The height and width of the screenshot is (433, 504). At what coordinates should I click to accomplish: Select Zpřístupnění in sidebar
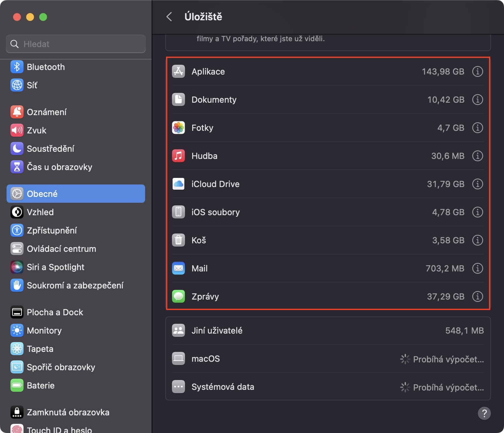[x=52, y=231]
